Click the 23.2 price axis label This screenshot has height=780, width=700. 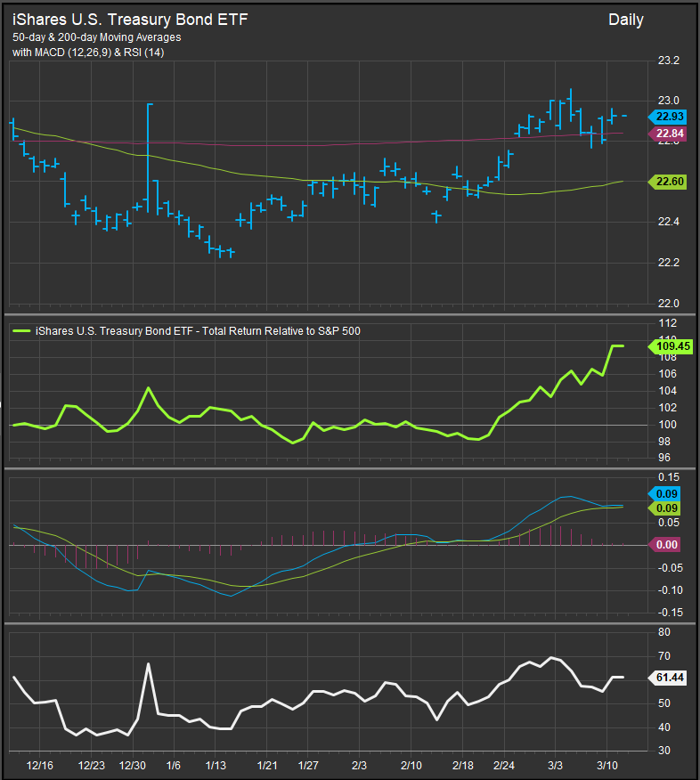(669, 61)
